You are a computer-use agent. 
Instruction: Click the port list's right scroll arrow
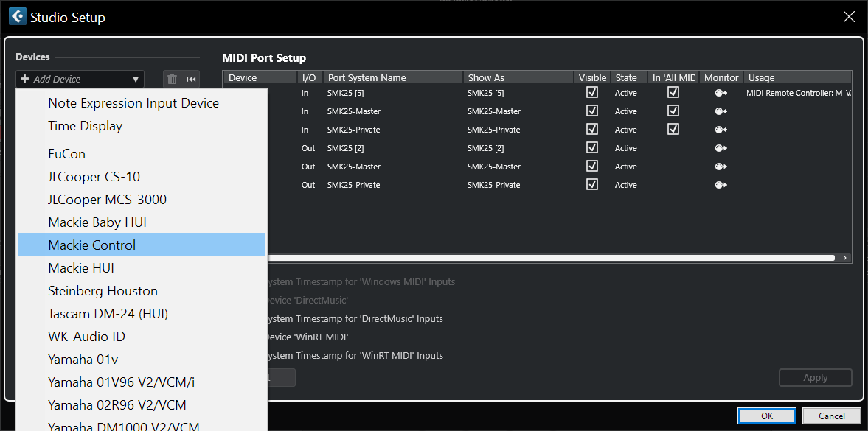(844, 258)
